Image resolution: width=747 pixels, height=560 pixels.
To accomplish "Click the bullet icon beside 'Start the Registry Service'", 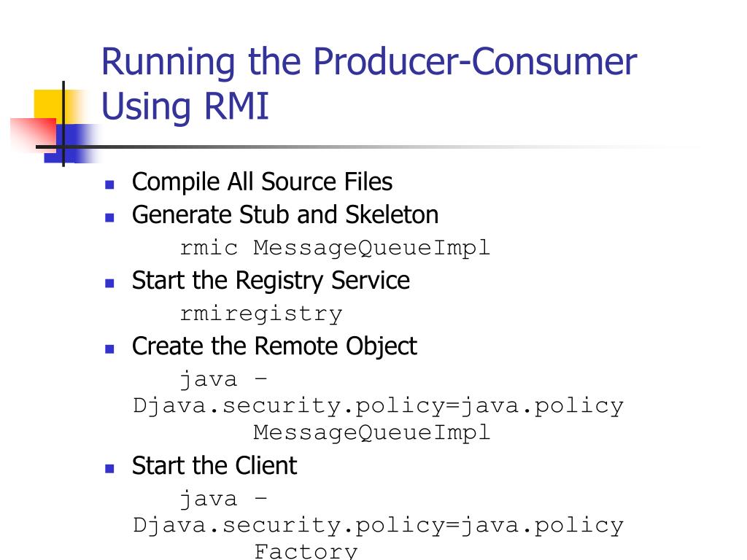I will point(109,284).
